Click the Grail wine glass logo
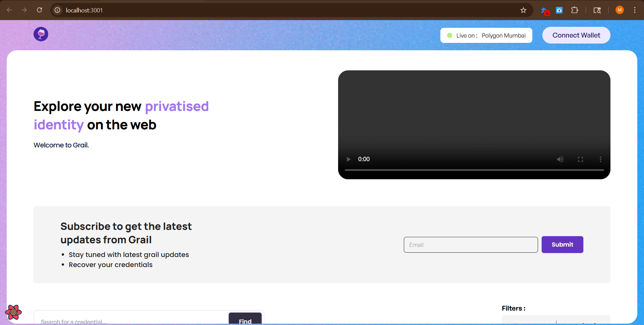This screenshot has height=325, width=644. click(x=41, y=34)
